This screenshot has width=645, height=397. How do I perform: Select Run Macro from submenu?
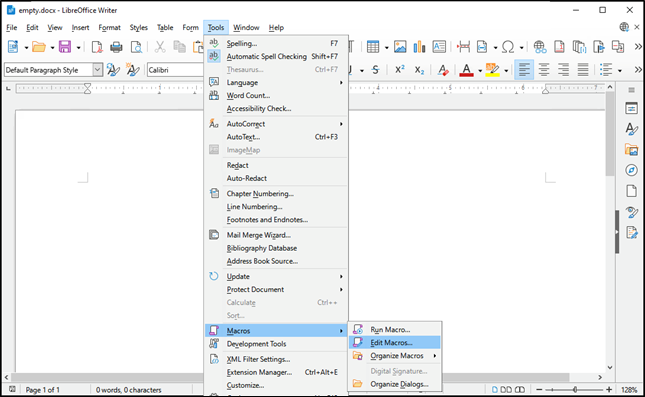(x=395, y=330)
